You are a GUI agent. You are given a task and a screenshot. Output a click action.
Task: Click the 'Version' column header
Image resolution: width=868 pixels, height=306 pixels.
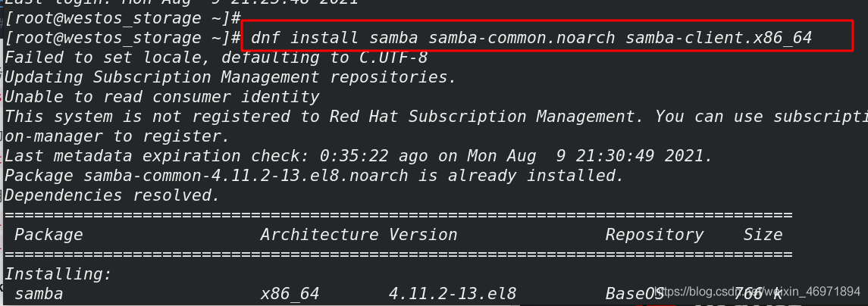tap(423, 235)
